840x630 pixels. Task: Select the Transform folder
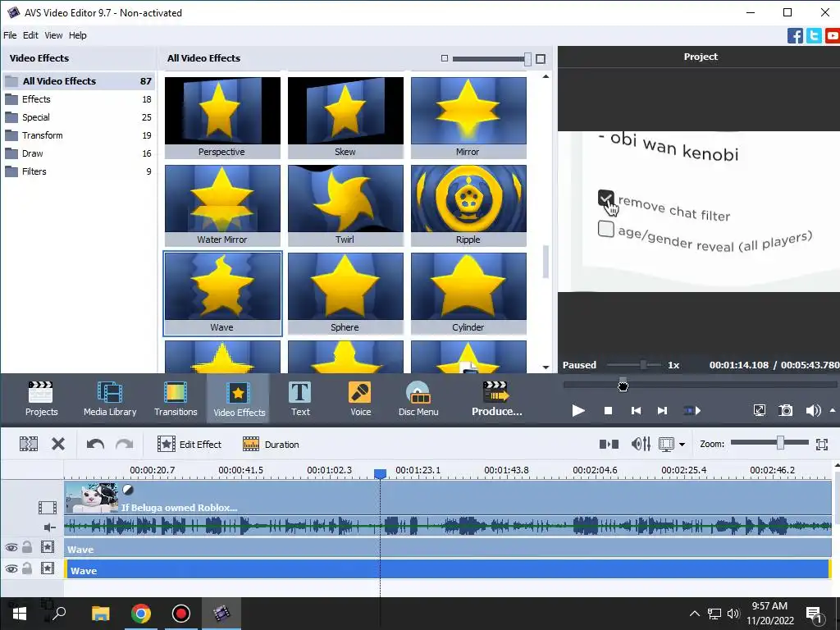click(79, 135)
